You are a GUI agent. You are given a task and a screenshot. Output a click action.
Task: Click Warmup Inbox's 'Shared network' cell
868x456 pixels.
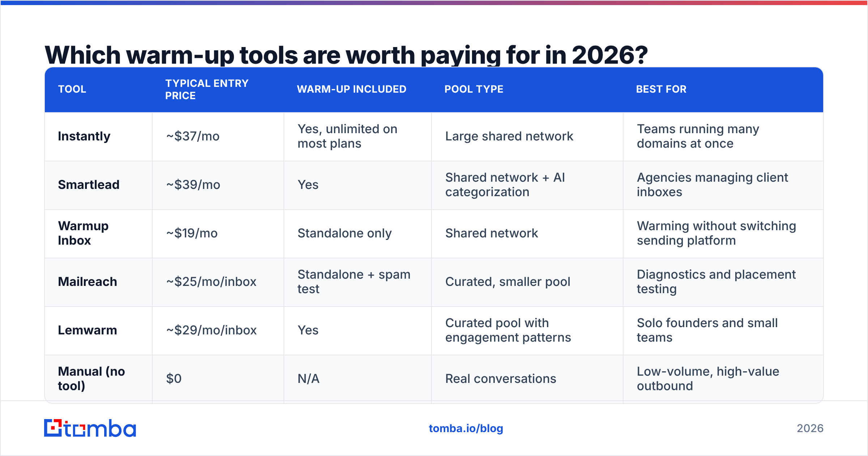click(x=527, y=233)
